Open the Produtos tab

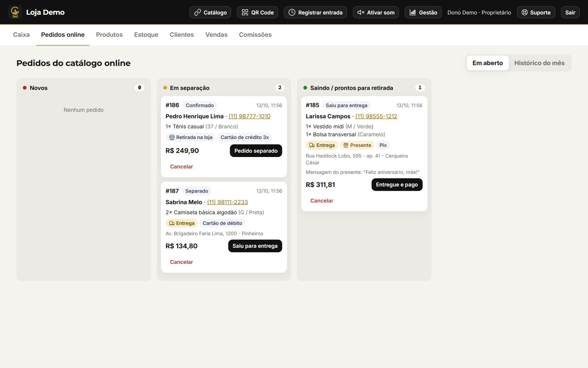point(109,35)
